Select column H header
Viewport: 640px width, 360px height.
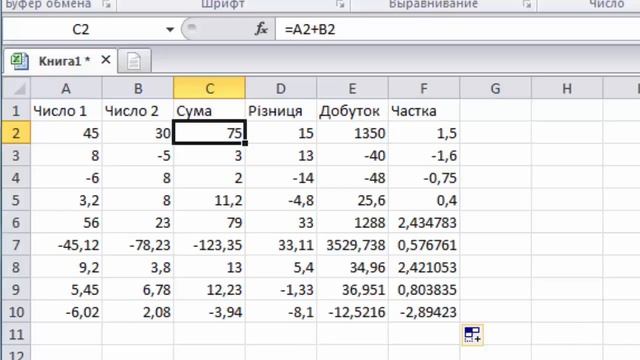click(x=567, y=88)
